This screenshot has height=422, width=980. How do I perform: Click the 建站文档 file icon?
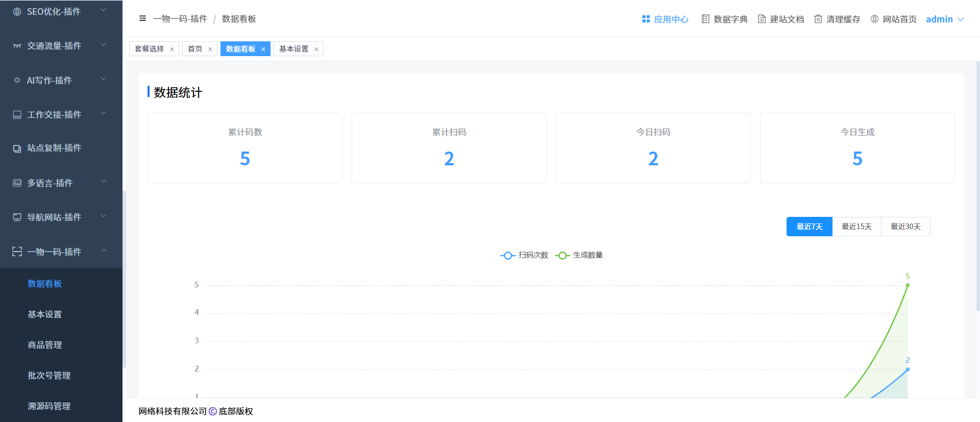[762, 19]
